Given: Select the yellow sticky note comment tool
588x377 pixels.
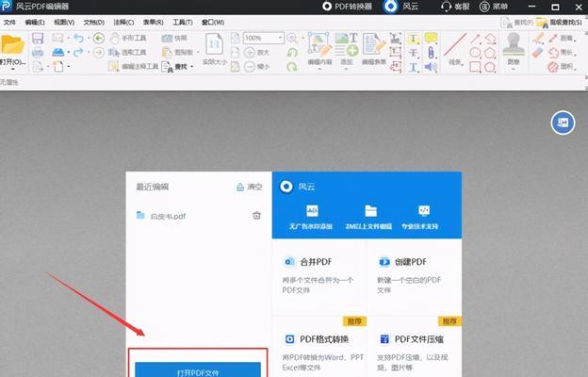Looking at the screenshot, I should 431,38.
